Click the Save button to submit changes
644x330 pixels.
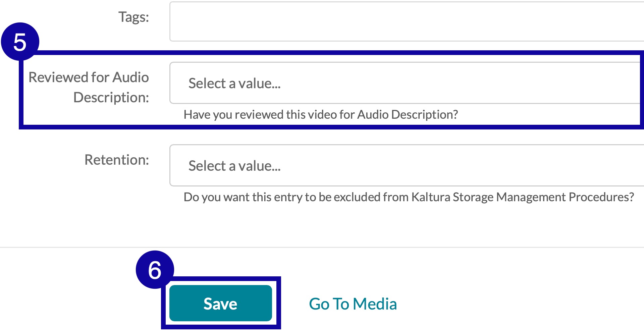220,303
